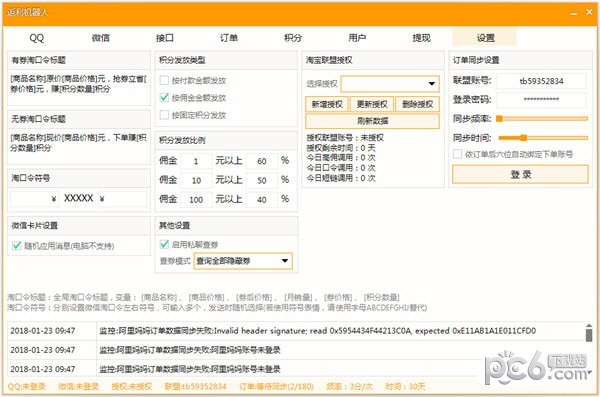The image size is (600, 397).
Task: Switch to the 用户 tab
Action: [357, 38]
